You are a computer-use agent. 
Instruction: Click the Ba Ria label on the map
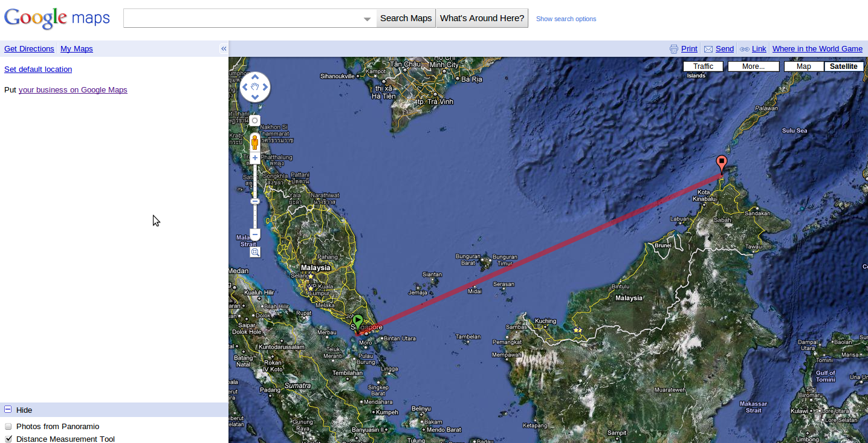pyautogui.click(x=471, y=79)
